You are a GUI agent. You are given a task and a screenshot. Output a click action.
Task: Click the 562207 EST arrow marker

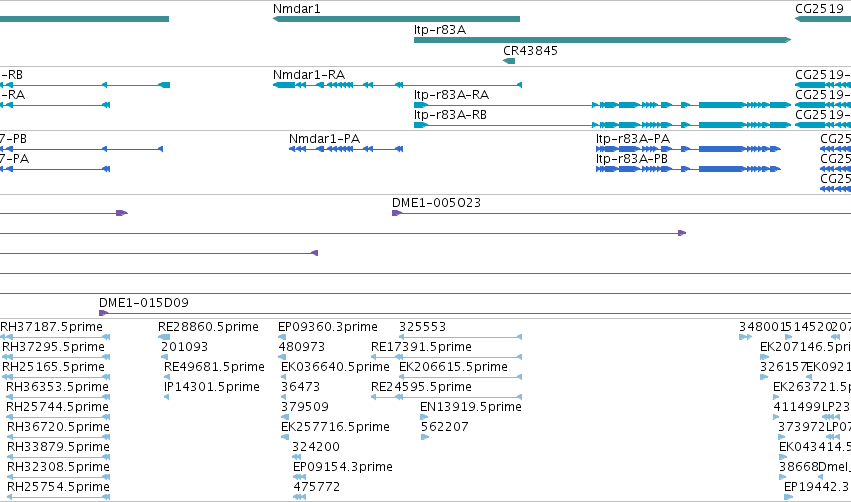point(425,437)
